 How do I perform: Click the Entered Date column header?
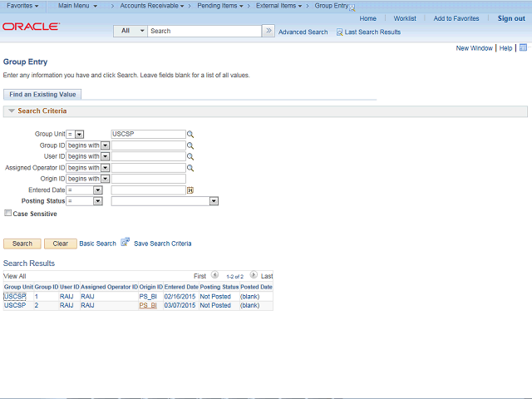181,287
